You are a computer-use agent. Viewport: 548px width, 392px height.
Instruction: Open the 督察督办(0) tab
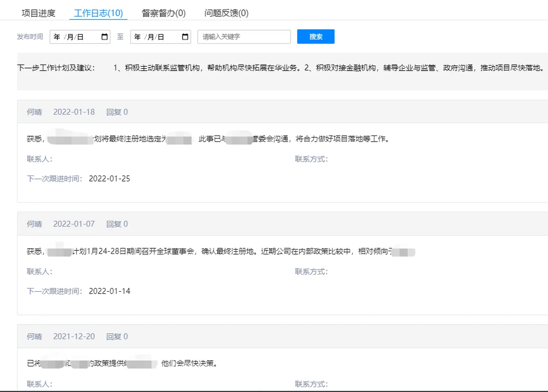point(164,13)
